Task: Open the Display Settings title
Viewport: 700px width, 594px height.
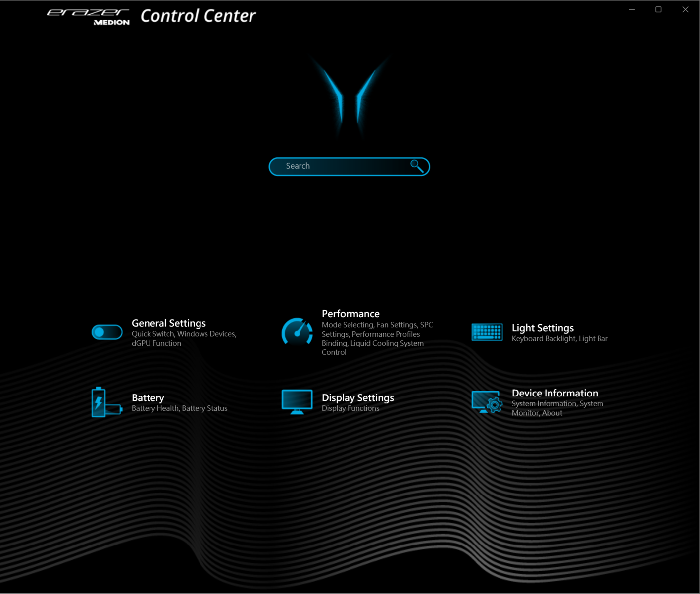Action: pyautogui.click(x=358, y=398)
